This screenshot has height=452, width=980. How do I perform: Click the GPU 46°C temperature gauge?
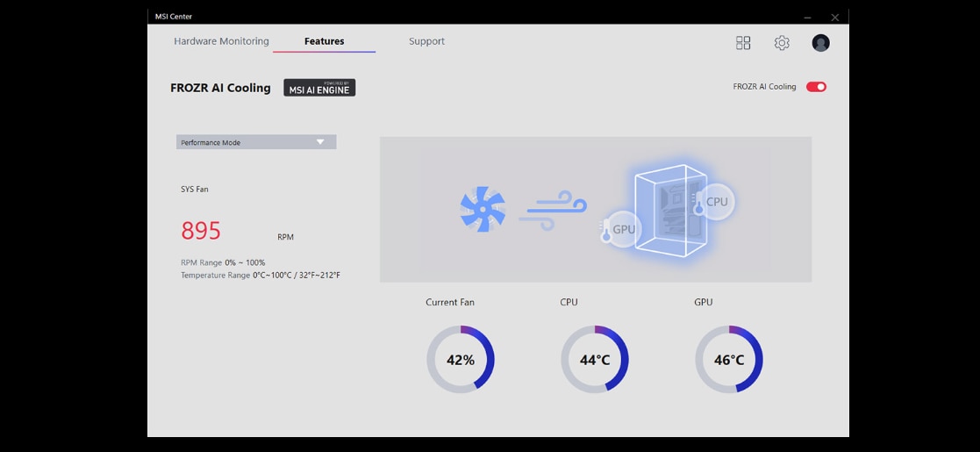(729, 360)
